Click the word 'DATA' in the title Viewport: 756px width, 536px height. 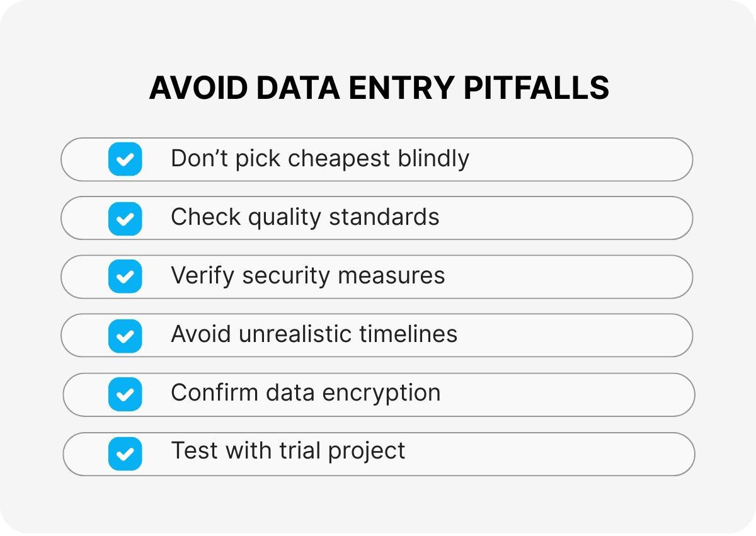(298, 89)
